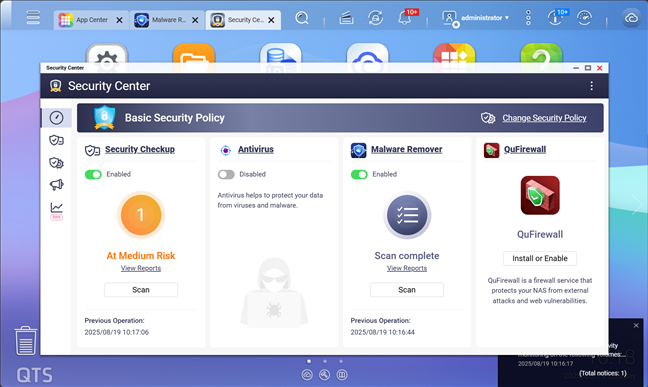Go to the first desktop page dot

click(x=309, y=361)
